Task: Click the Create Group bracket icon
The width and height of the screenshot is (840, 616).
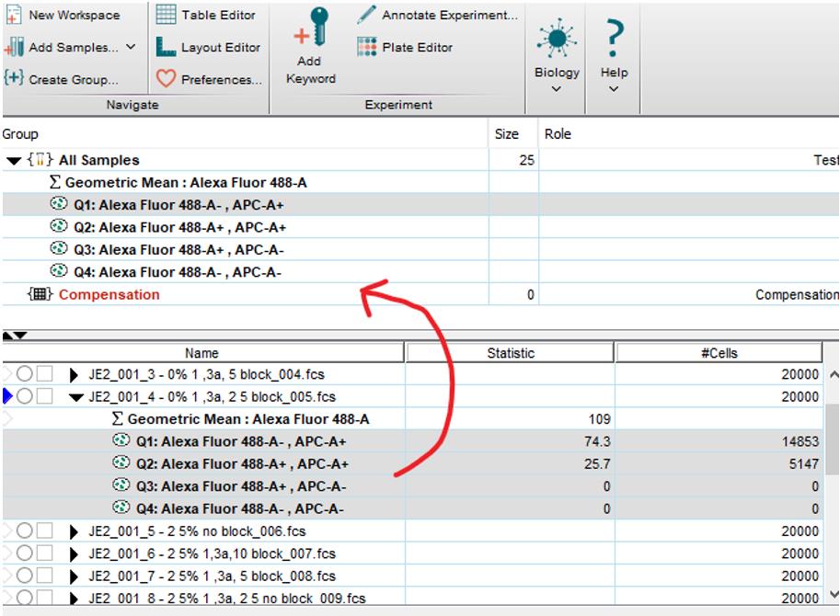Action: click(14, 78)
